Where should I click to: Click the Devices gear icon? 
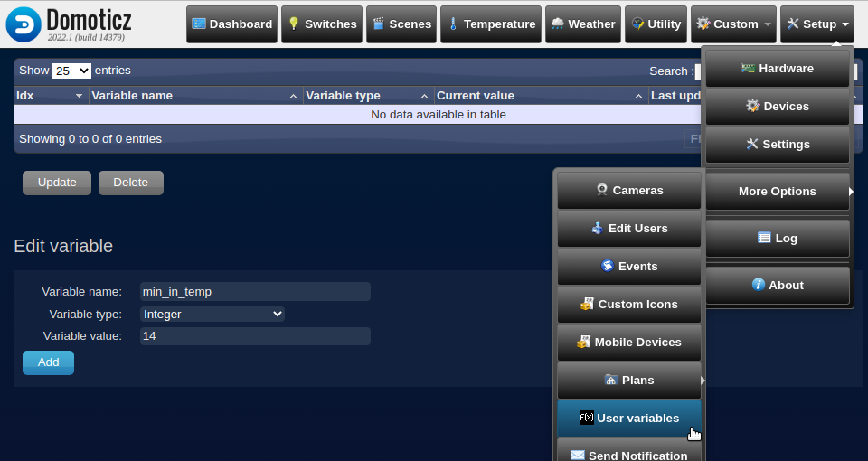click(753, 106)
